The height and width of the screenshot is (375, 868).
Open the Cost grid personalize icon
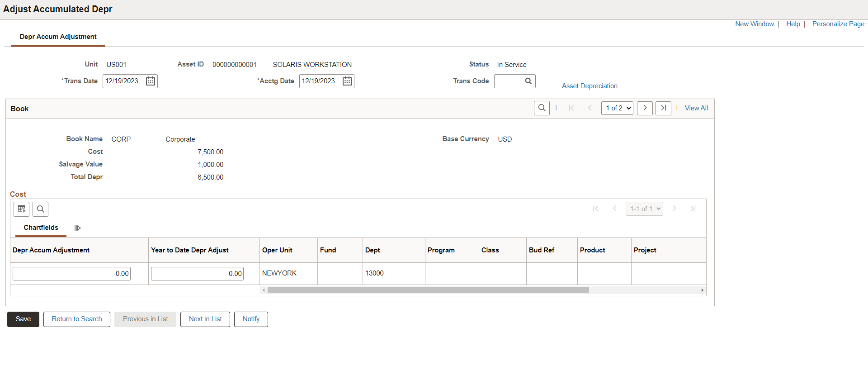[x=22, y=209]
